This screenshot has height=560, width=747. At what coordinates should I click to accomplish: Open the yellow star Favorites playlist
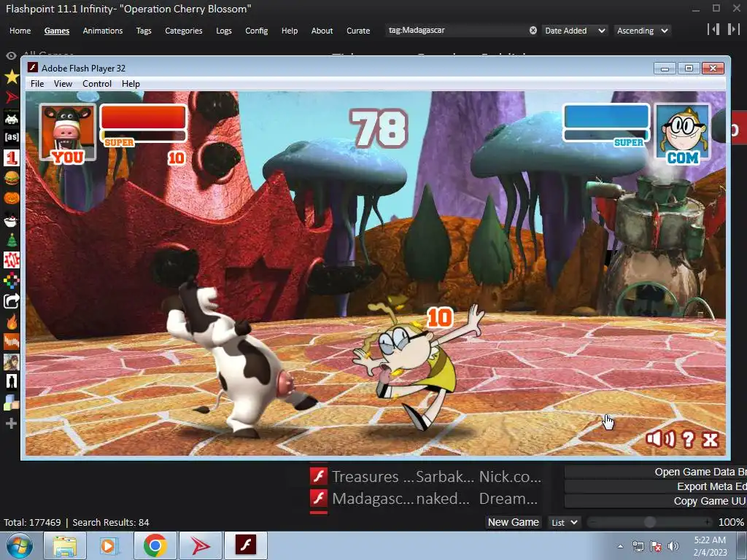pos(12,76)
